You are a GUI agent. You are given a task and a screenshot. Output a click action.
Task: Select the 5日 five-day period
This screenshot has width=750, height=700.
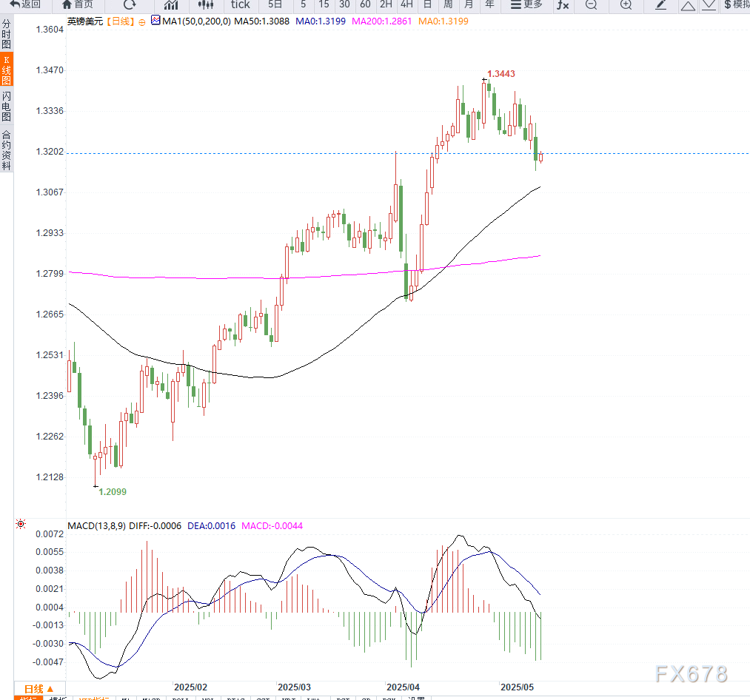[275, 4]
